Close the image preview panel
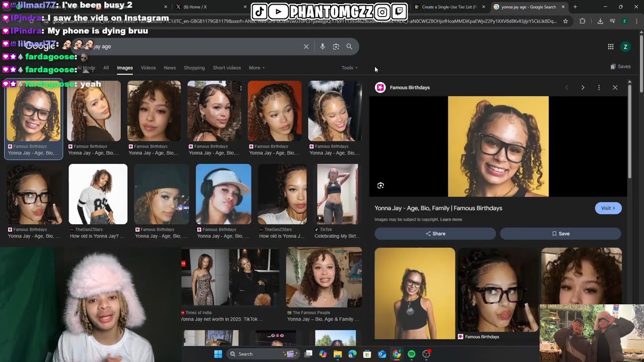This screenshot has height=362, width=644. click(615, 87)
